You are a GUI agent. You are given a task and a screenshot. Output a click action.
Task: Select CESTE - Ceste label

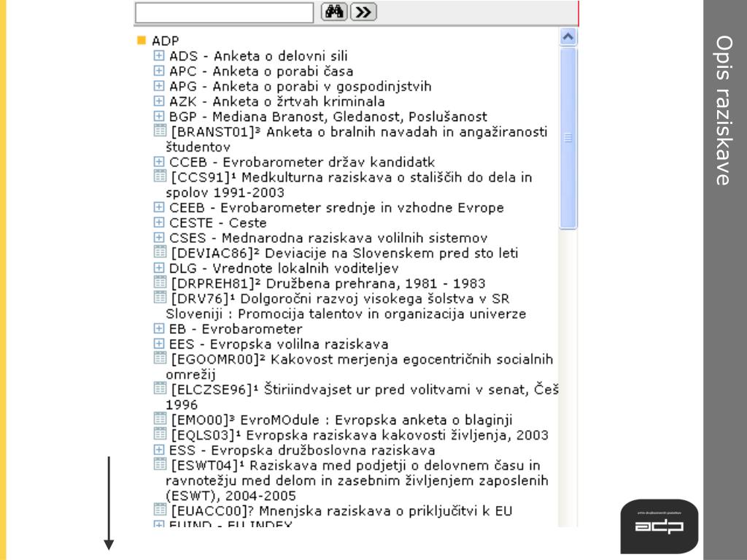point(217,223)
